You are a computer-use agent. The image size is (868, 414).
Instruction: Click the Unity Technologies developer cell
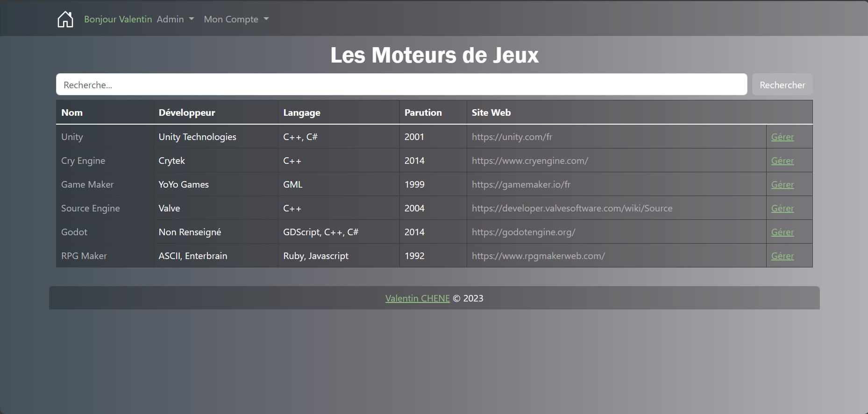216,137
